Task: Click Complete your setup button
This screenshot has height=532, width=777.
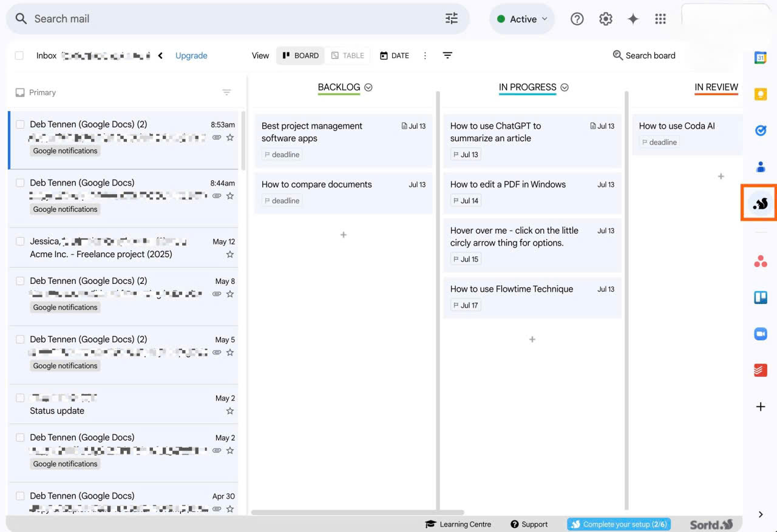Action: (x=619, y=524)
